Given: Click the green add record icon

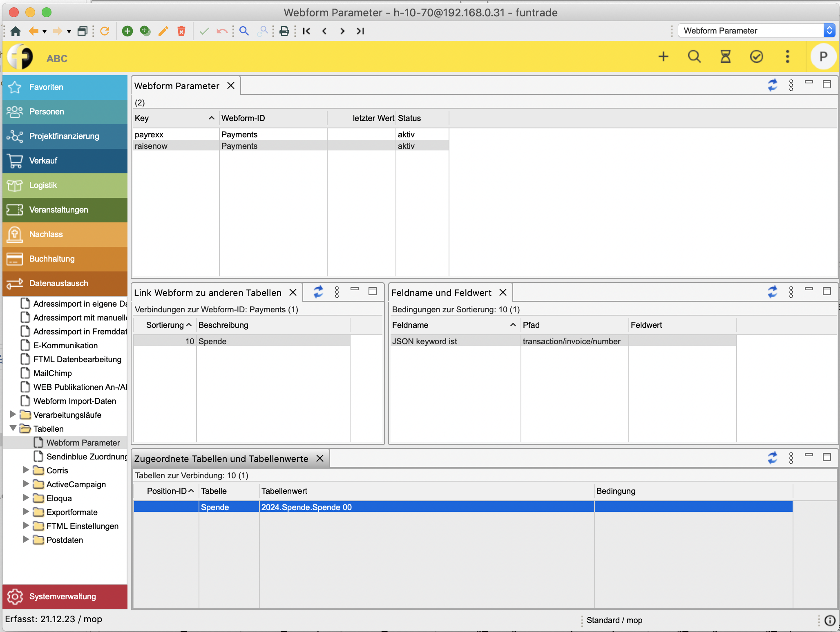Looking at the screenshot, I should (127, 31).
